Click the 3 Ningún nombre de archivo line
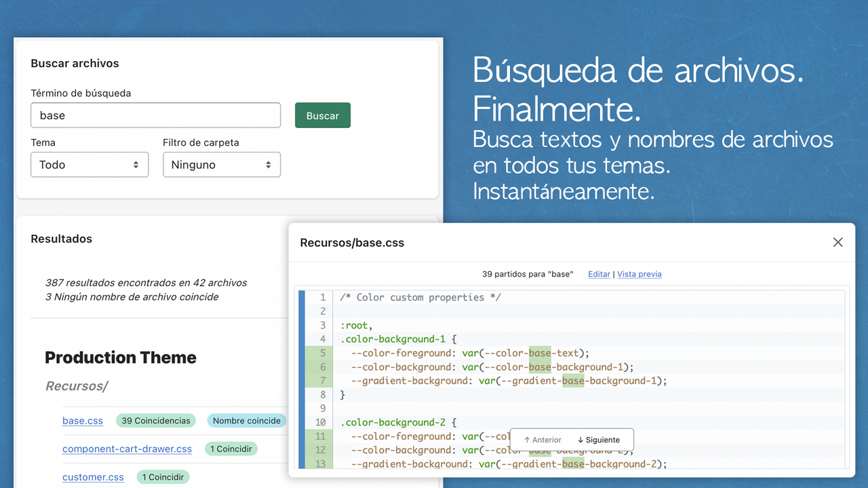The image size is (868, 488). pyautogui.click(x=132, y=297)
